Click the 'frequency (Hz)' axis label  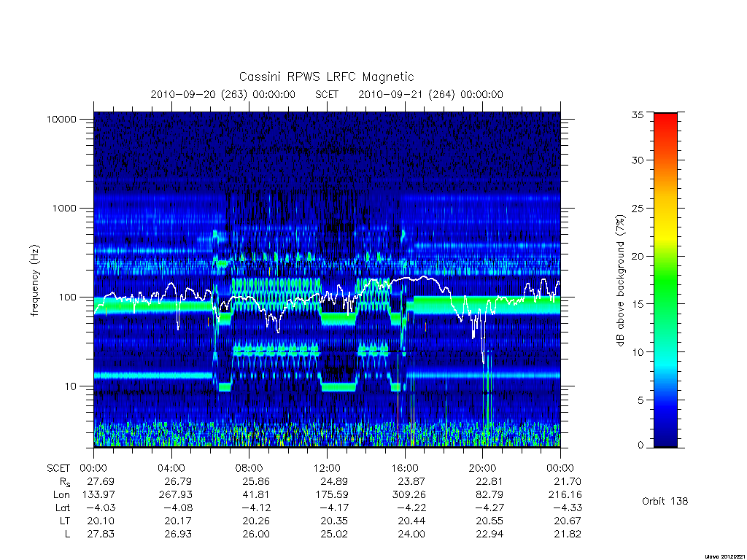click(35, 281)
